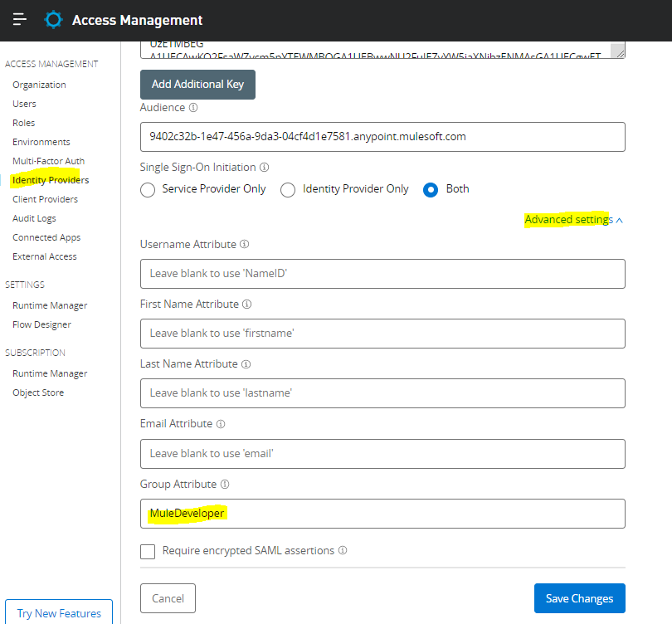The image size is (672, 624).
Task: Click into the First Name Attribute field
Action: tap(382, 334)
